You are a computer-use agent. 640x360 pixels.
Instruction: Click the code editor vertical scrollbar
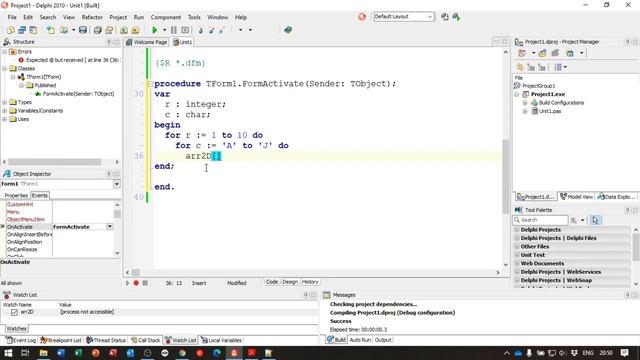[x=506, y=176]
